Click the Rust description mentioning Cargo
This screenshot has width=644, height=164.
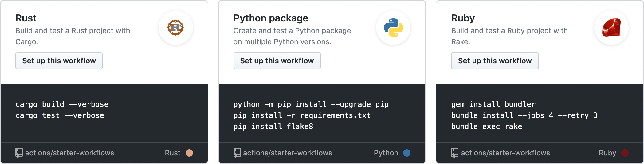tap(73, 36)
